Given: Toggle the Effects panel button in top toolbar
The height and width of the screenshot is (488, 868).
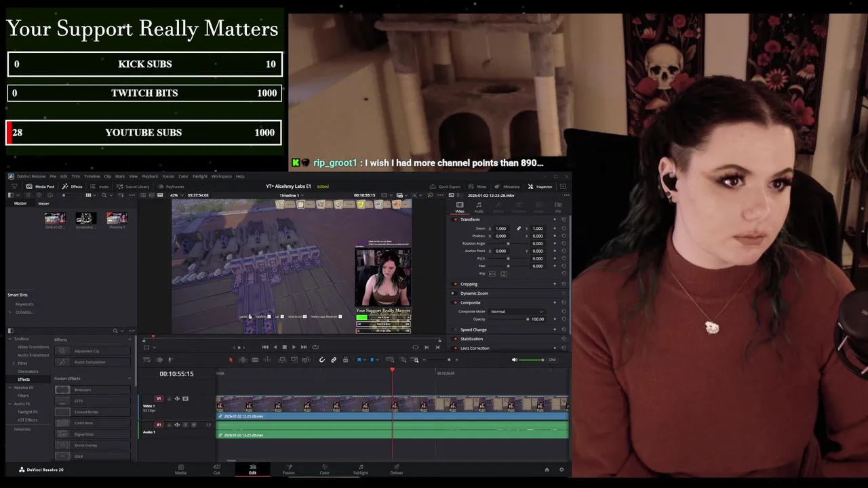Looking at the screenshot, I should (72, 186).
